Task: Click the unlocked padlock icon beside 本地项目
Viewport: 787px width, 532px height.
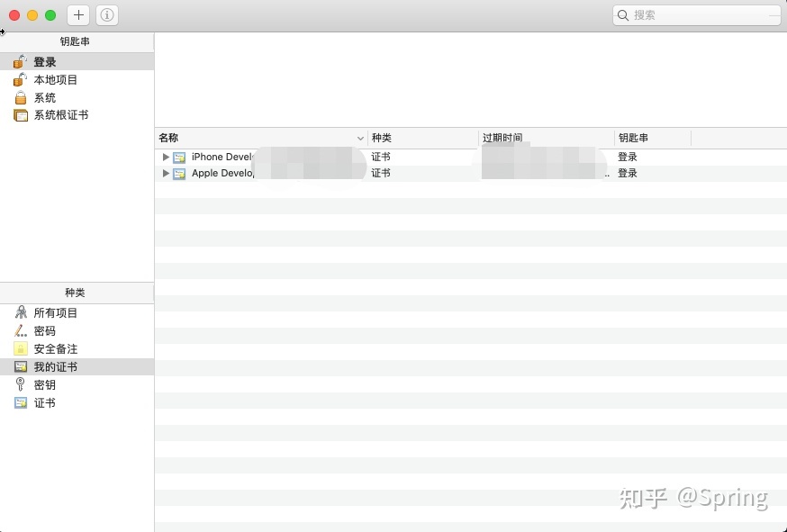Action: point(20,79)
